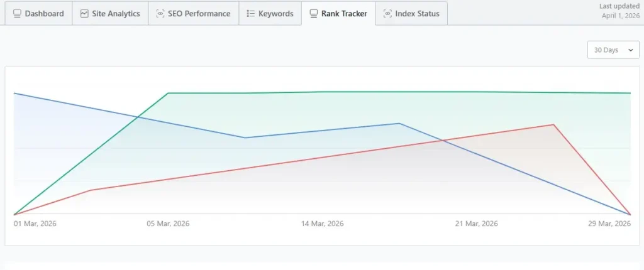Click the blue line's starting point at 01 Mar
644x270 pixels.
coord(14,94)
